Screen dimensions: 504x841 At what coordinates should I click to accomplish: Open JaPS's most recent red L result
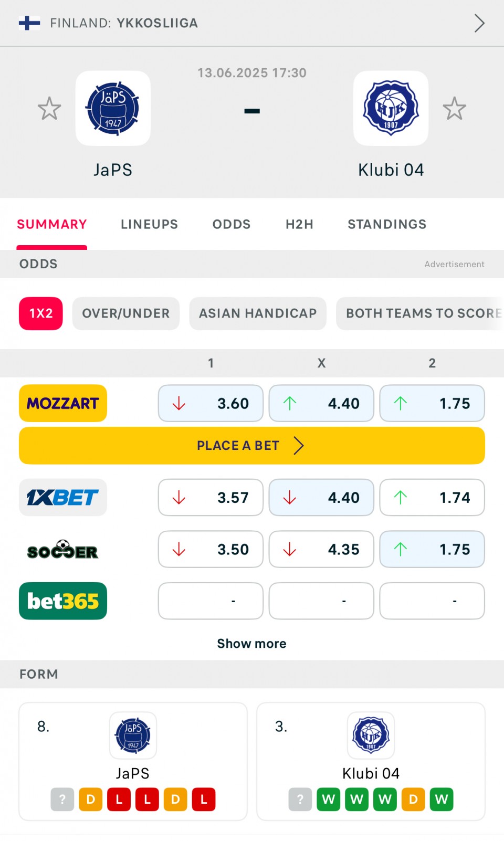click(119, 800)
